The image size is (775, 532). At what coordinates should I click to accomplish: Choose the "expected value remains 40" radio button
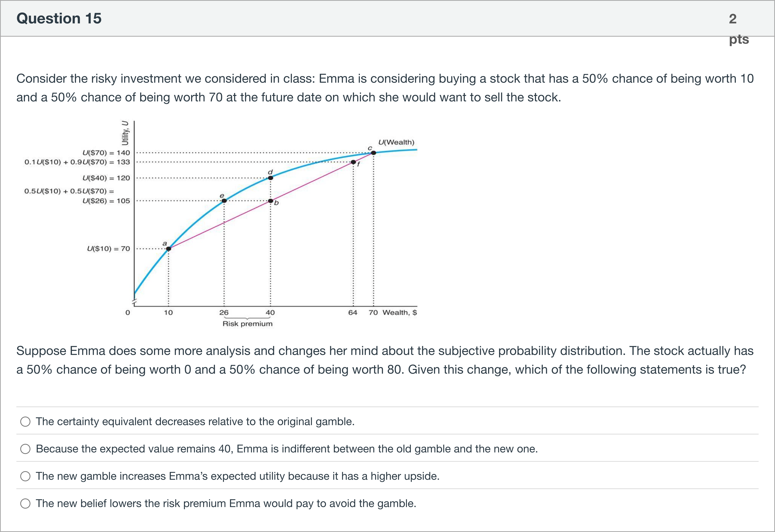tap(25, 449)
